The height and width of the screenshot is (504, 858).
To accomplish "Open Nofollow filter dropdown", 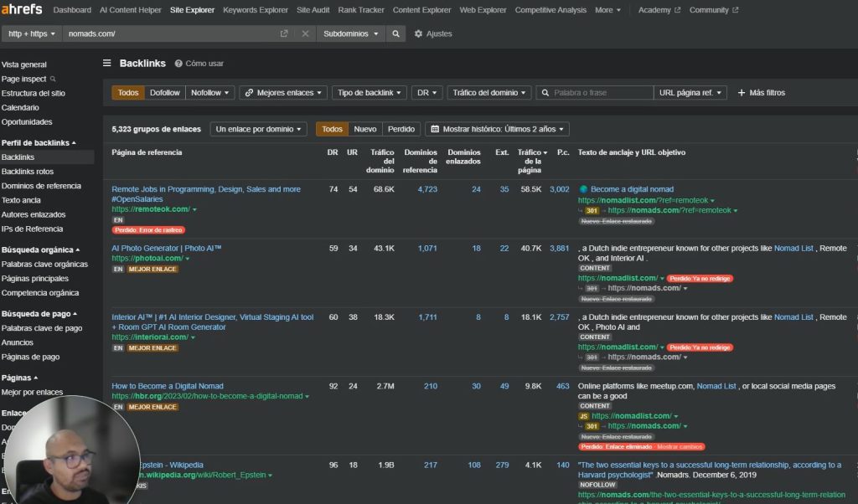I will click(x=209, y=93).
